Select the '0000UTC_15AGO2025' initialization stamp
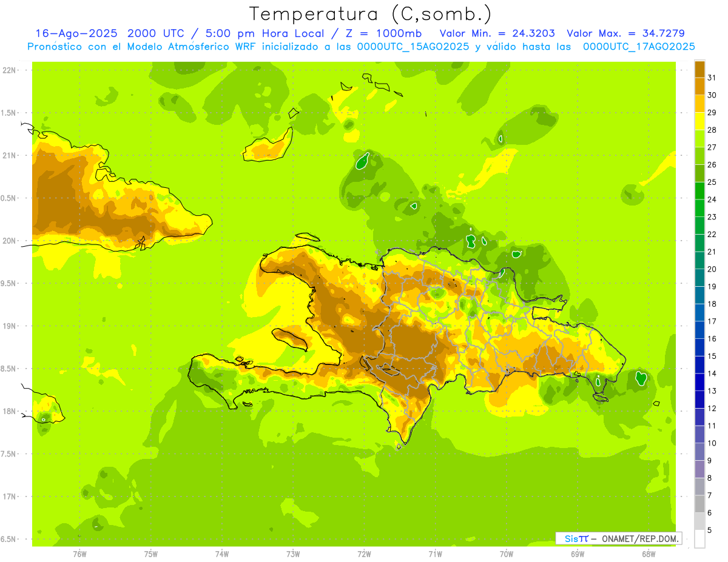Viewport: 728px width, 562px height. click(x=413, y=47)
